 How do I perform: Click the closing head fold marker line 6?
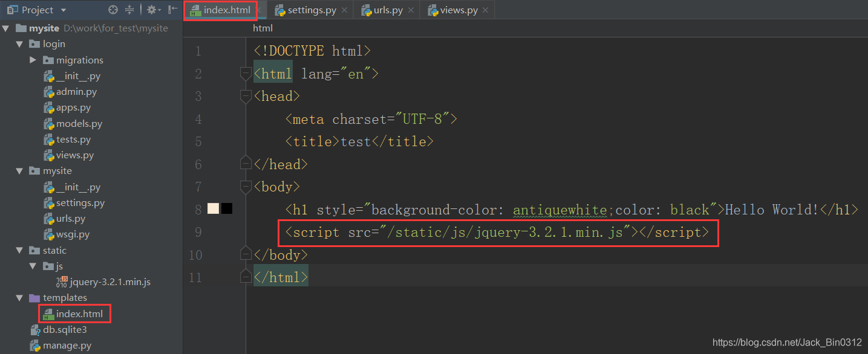point(246,164)
